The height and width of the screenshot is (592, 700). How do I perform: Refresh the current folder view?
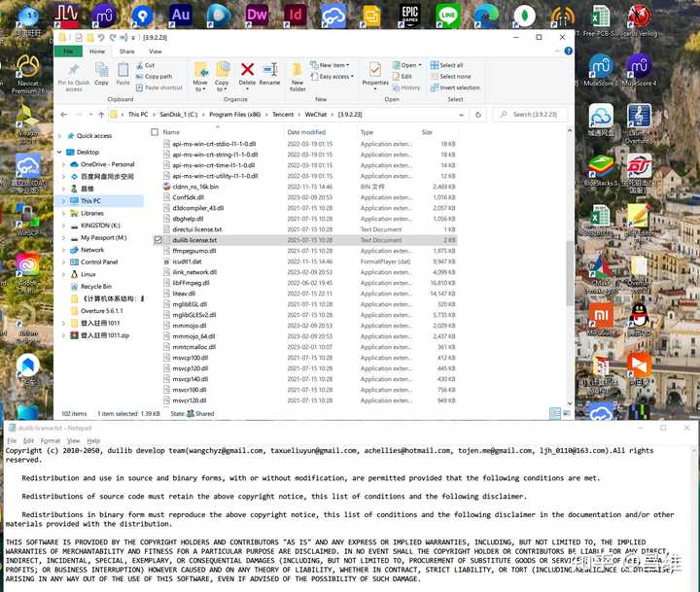click(478, 115)
